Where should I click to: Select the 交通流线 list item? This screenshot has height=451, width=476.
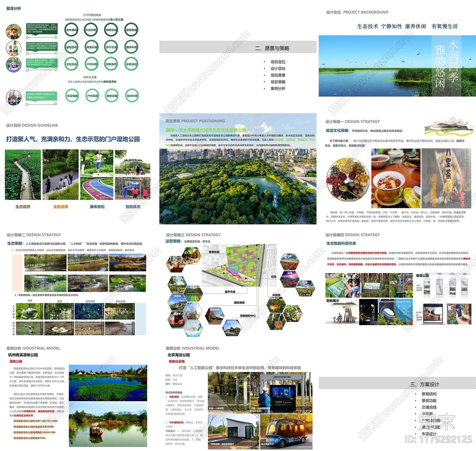(x=429, y=407)
